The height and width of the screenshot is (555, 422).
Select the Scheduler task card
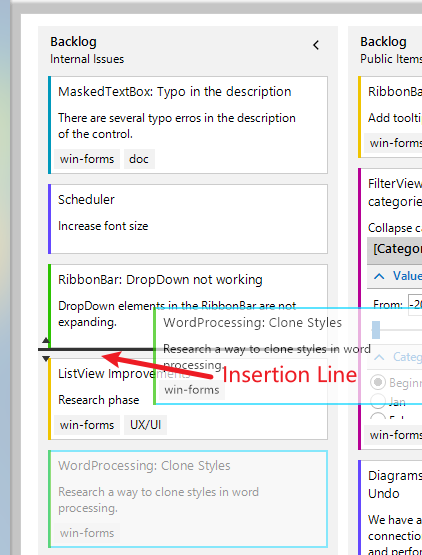point(188,219)
